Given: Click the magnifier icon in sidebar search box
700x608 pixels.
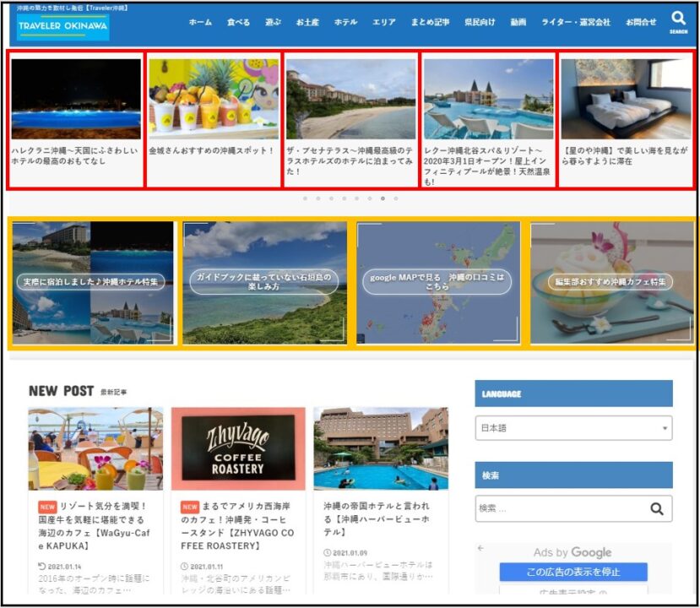Looking at the screenshot, I should point(656,508).
